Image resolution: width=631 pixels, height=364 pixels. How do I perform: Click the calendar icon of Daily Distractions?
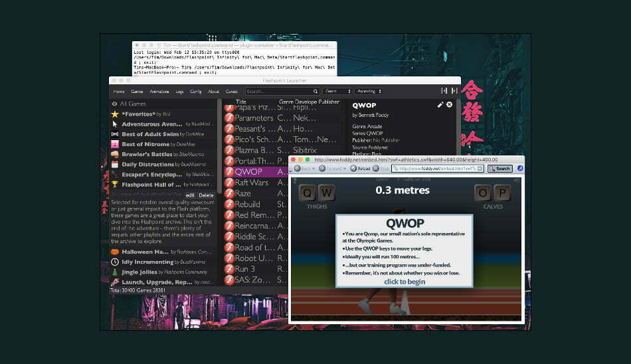[115, 164]
